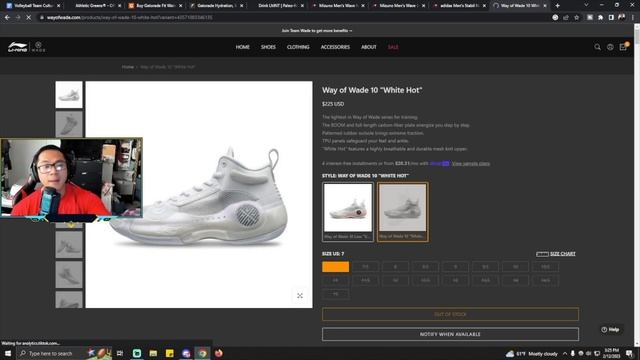This screenshot has width=640, height=360.
Task: Open the SHOES menu
Action: 268,47
